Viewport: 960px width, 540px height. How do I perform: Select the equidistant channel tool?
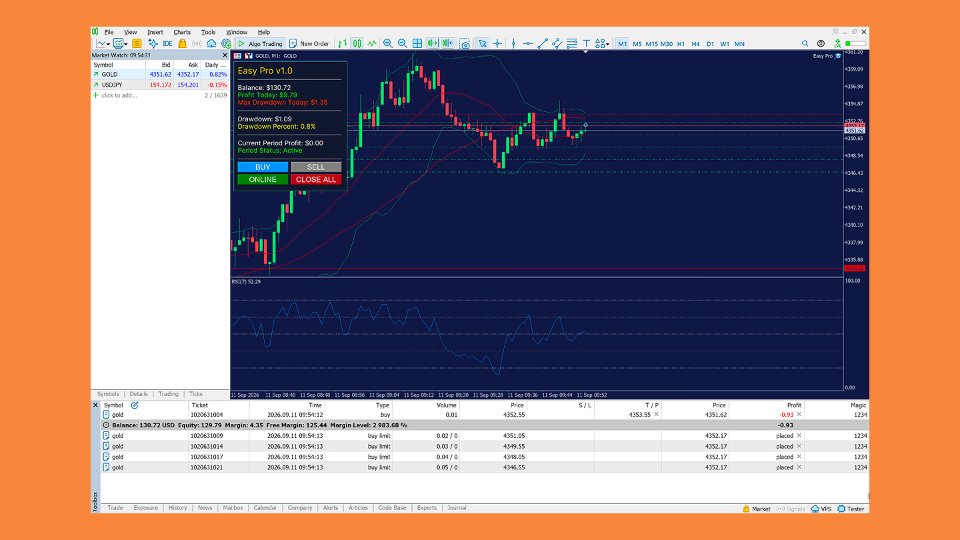(x=557, y=43)
